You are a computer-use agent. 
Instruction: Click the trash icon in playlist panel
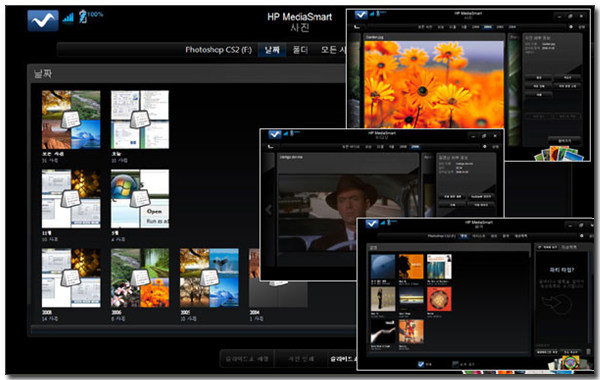(x=589, y=351)
